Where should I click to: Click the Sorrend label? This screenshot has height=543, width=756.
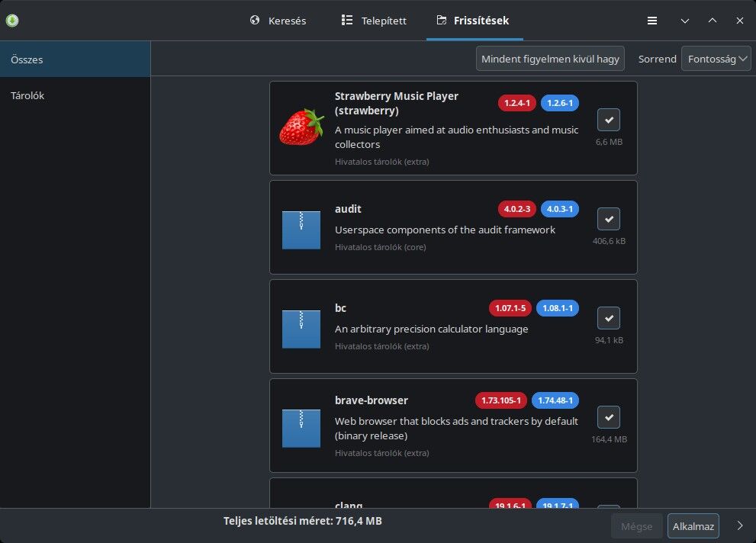[x=657, y=59]
